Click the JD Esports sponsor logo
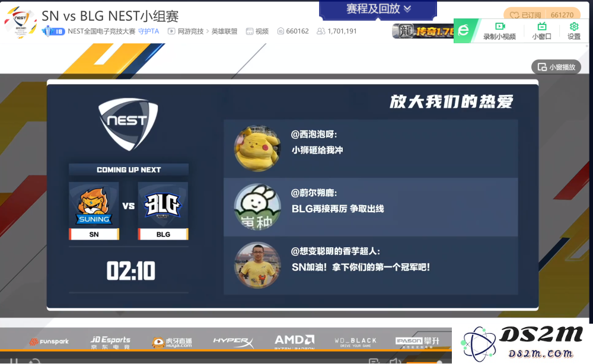The width and height of the screenshot is (593, 364). point(110,341)
